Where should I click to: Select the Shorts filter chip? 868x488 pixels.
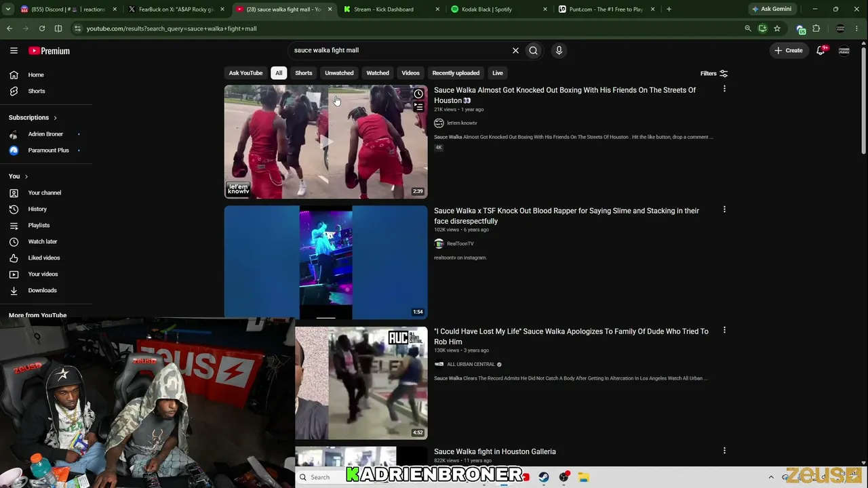click(x=304, y=73)
